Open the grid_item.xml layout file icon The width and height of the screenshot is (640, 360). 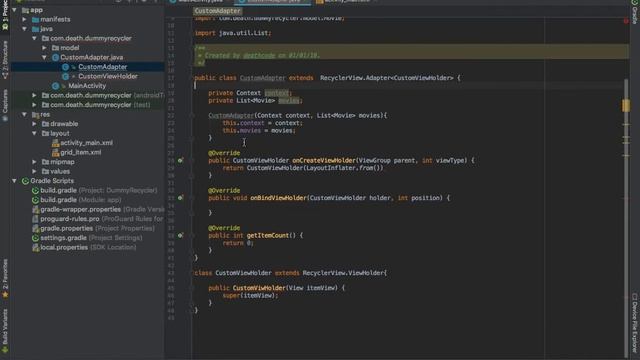[56, 152]
